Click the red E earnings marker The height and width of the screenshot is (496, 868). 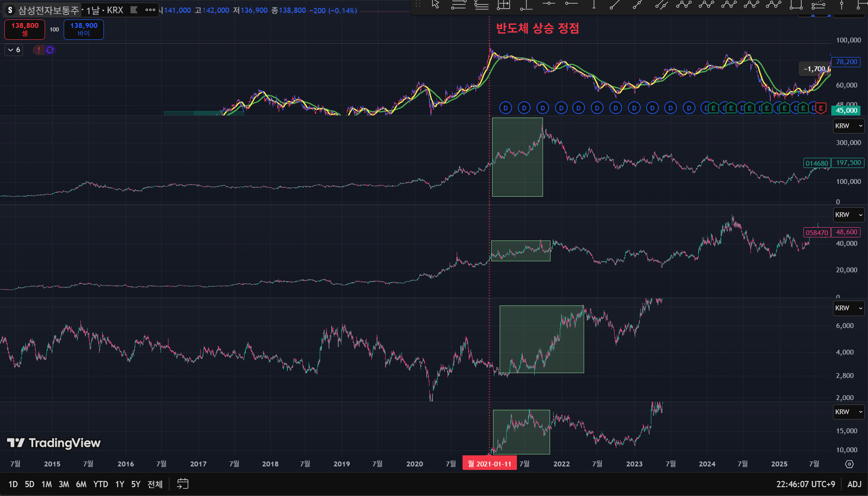point(821,108)
